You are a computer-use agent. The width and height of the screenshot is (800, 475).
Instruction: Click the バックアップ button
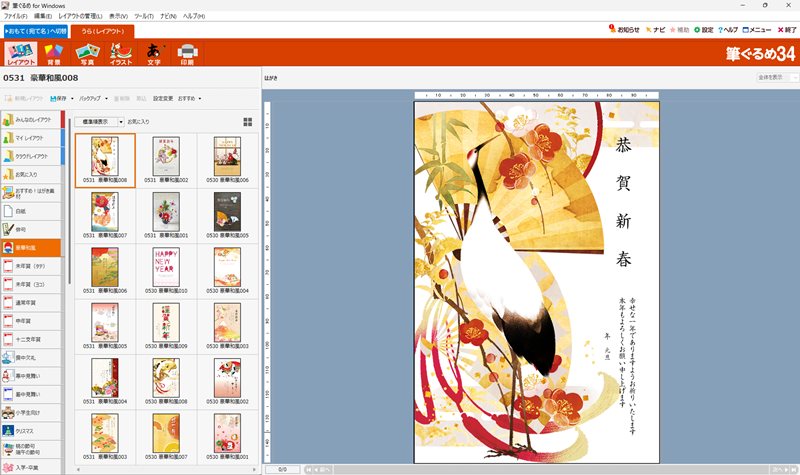point(90,98)
